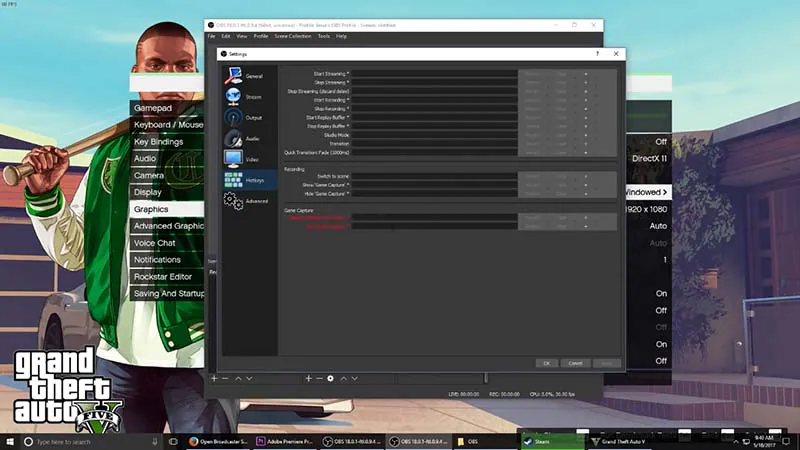Open the General settings section
This screenshot has height=450, width=800.
click(x=249, y=76)
